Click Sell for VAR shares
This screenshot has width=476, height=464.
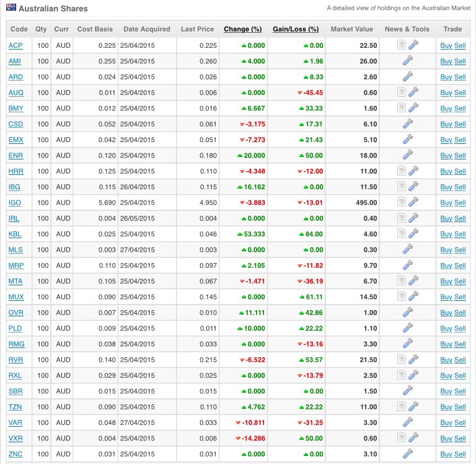pyautogui.click(x=460, y=422)
